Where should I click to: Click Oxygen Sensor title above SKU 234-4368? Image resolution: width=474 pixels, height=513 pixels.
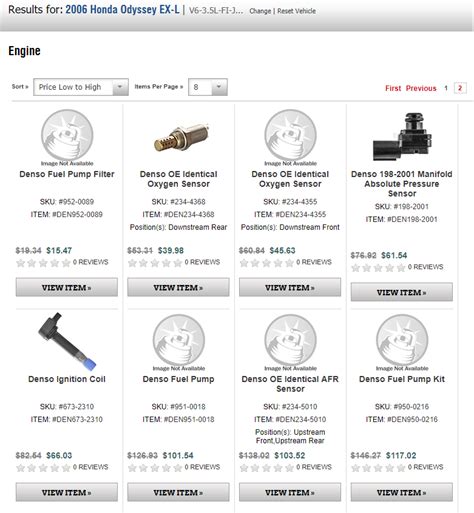tap(178, 179)
